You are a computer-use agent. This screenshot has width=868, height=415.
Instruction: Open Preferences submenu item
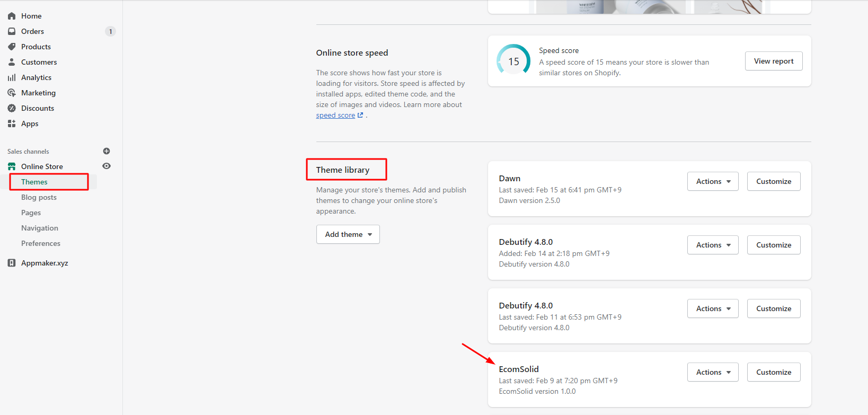(41, 243)
